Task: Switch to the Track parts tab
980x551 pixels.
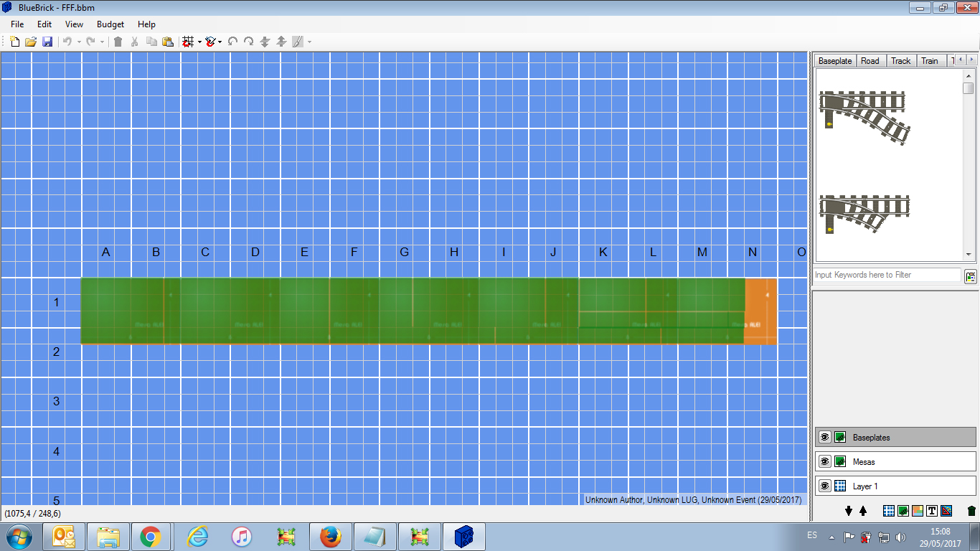Action: [x=900, y=61]
